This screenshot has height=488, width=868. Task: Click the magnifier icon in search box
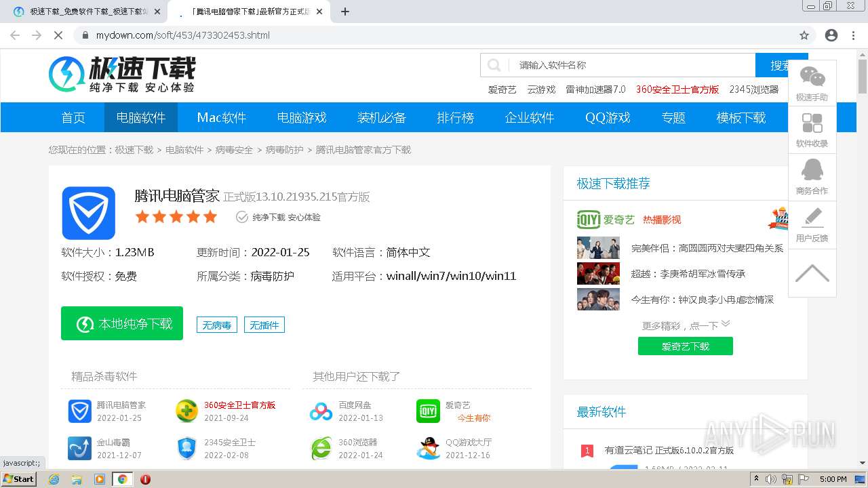pyautogui.click(x=494, y=65)
